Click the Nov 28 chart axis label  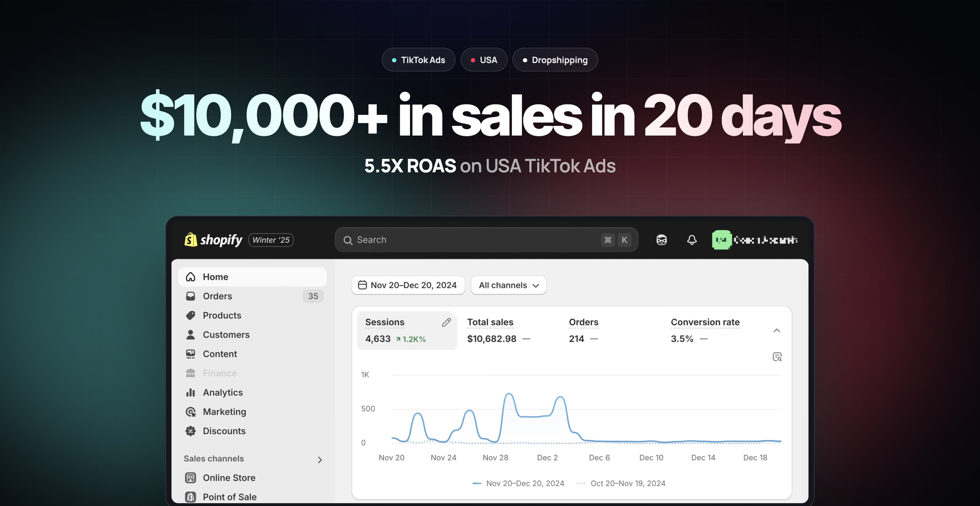tap(495, 458)
